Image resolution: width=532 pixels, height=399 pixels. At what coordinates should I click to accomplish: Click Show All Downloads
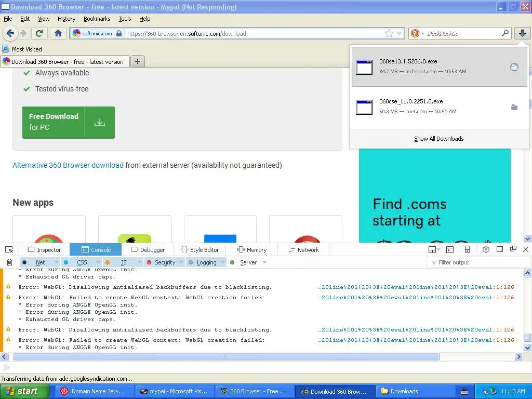(x=438, y=139)
